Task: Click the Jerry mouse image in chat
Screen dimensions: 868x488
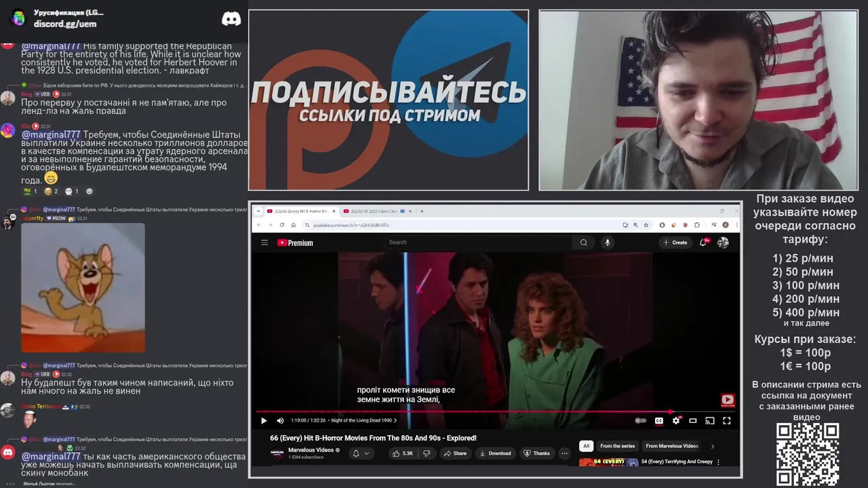Action: [x=83, y=288]
